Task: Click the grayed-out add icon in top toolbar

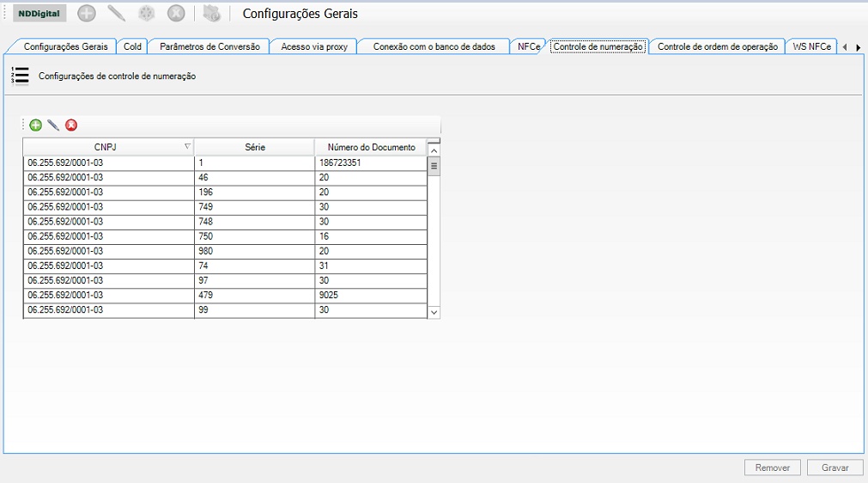Action: (x=87, y=14)
